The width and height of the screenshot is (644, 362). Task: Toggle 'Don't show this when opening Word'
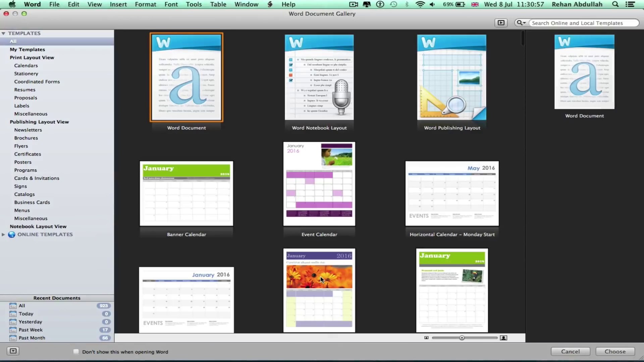click(76, 352)
